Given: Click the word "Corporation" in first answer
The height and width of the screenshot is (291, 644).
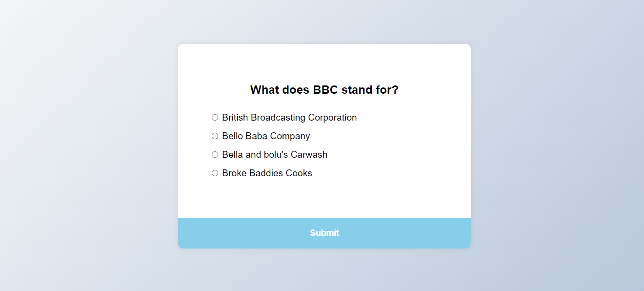Looking at the screenshot, I should click(x=332, y=118).
